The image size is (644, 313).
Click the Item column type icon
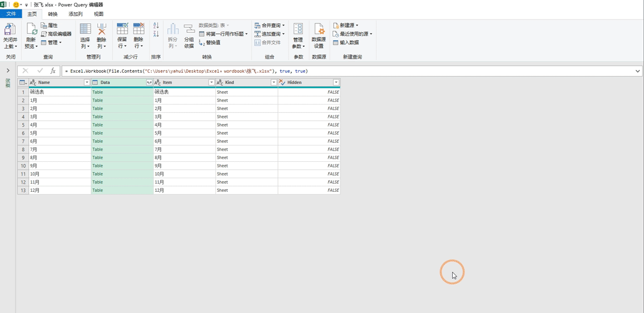click(x=158, y=83)
